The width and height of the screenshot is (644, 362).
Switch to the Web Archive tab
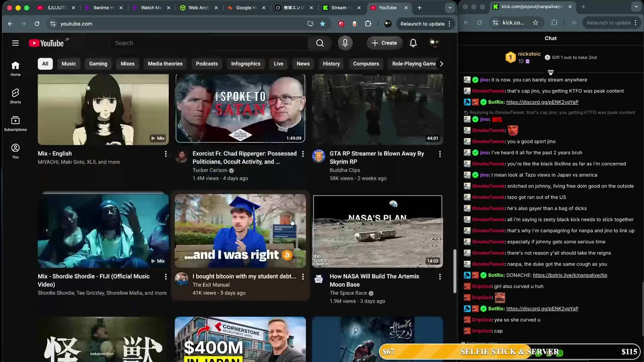click(198, 8)
